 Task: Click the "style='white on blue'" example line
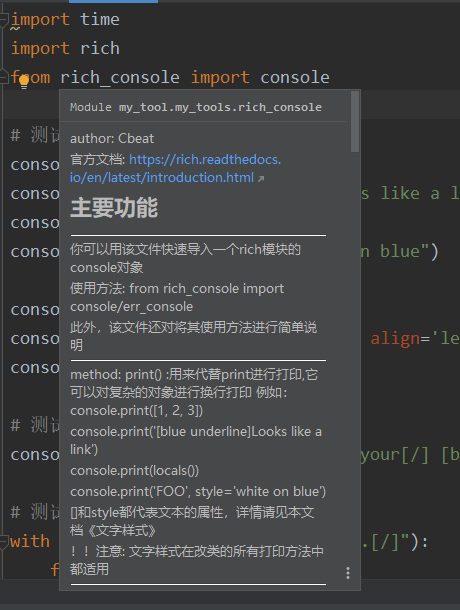(198, 492)
